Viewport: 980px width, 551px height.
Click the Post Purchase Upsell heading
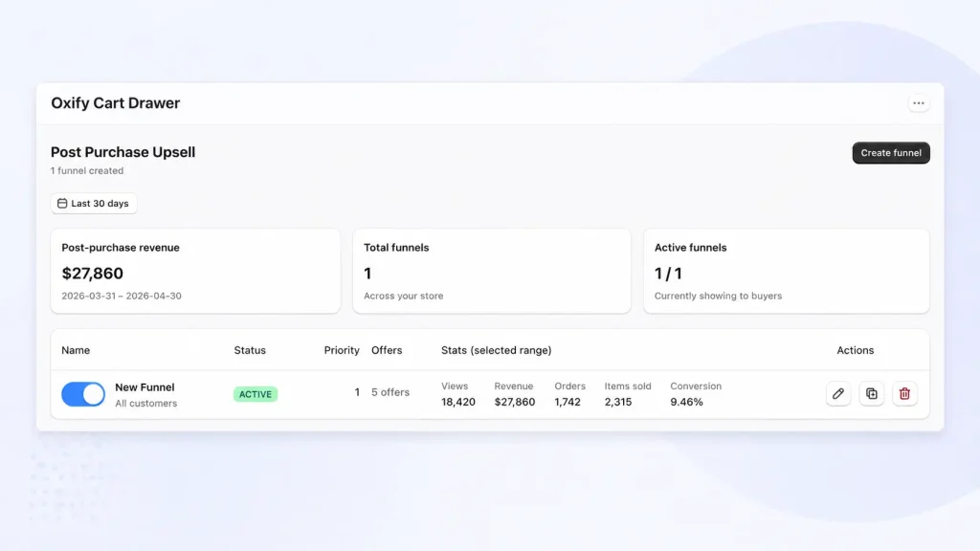coord(123,152)
